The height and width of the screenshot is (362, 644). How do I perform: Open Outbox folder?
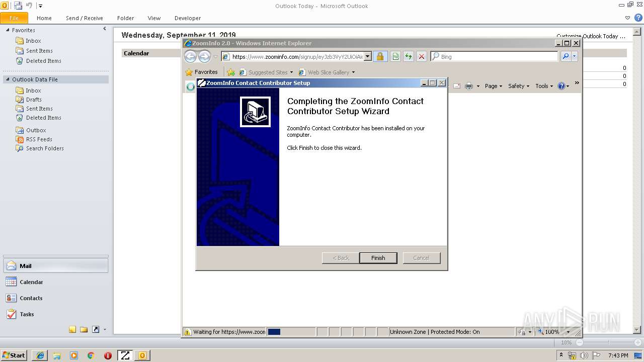[36, 130]
